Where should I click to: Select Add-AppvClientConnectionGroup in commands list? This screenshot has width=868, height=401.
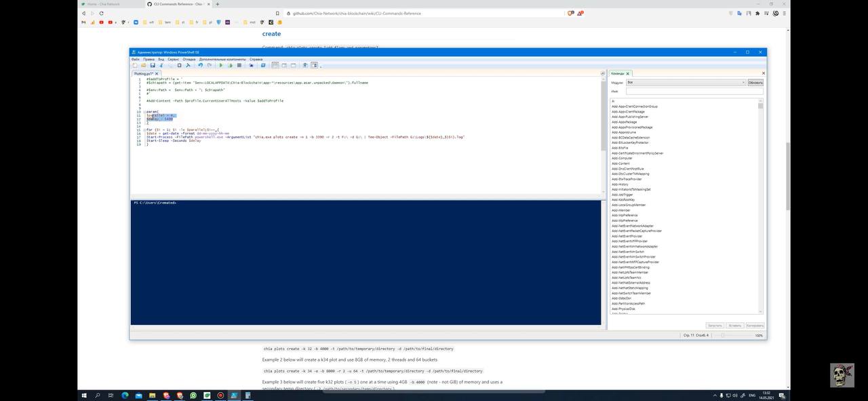(x=635, y=107)
